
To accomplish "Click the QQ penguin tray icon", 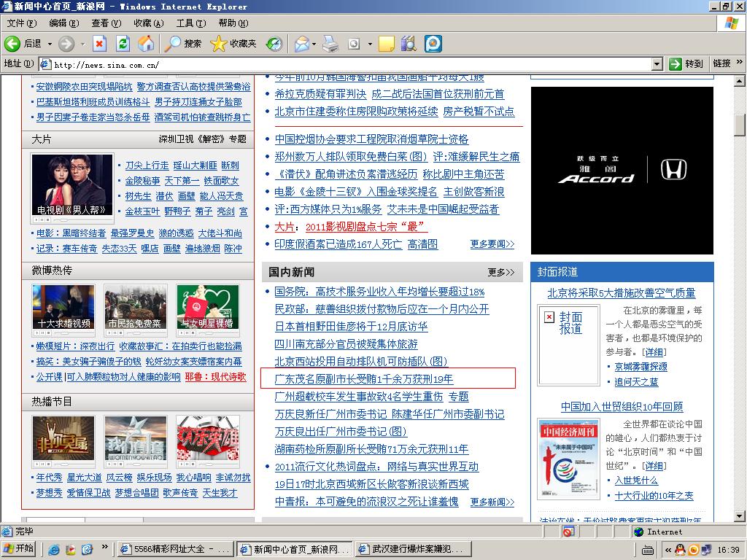I will (x=679, y=549).
